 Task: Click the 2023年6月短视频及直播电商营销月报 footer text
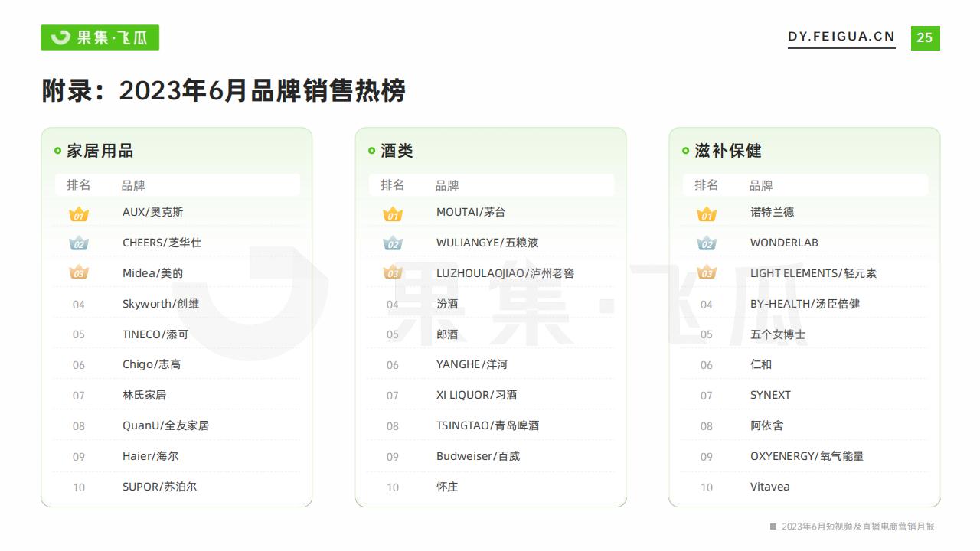point(857,527)
